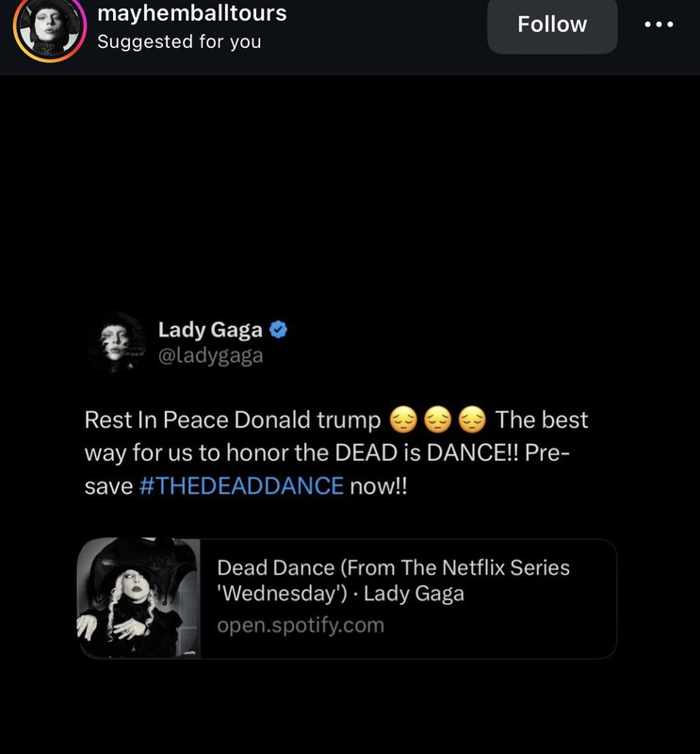Tap the blank black area above the tweet
700x754 pixels.
[350, 192]
